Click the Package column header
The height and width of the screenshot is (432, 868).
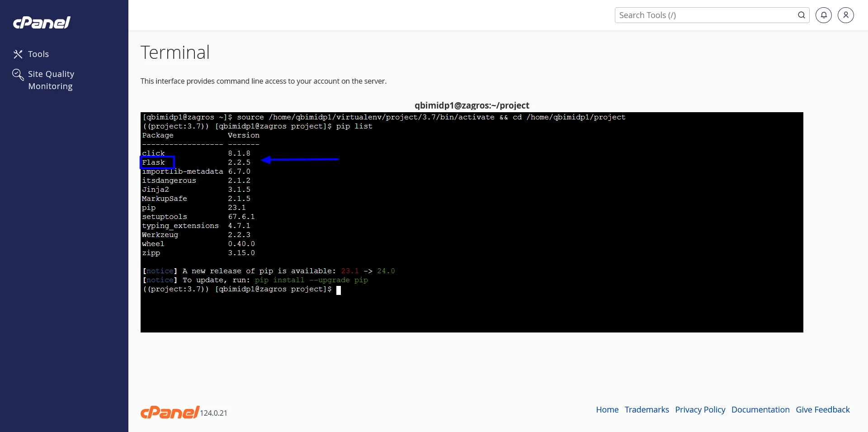[158, 135]
